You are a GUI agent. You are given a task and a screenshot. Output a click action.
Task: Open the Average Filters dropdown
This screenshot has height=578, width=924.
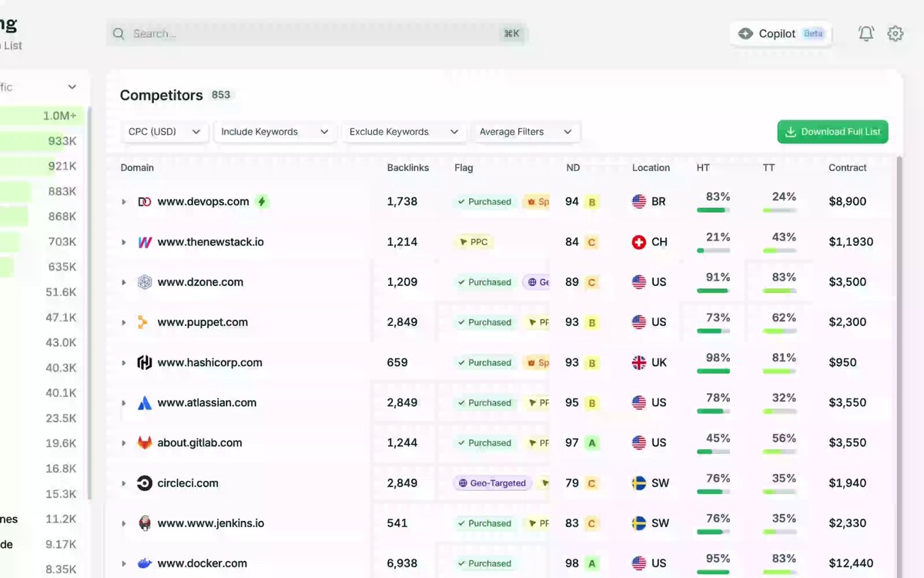coord(526,132)
